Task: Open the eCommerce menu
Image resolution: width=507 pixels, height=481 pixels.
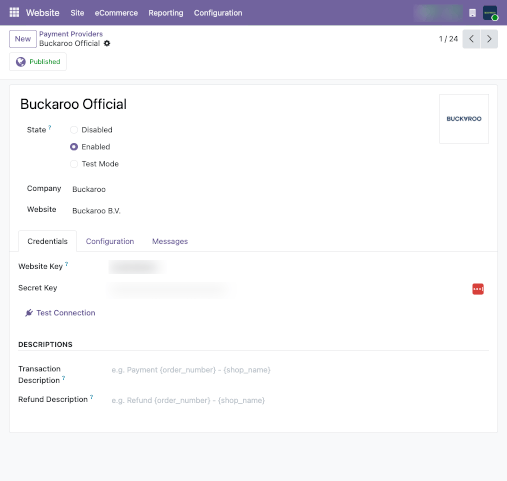Action: (116, 13)
